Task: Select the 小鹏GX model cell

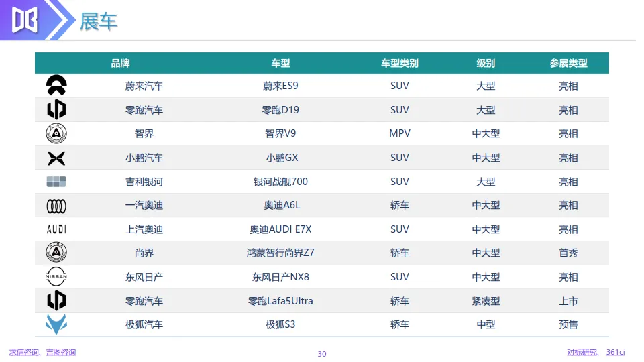Action: [x=282, y=158]
